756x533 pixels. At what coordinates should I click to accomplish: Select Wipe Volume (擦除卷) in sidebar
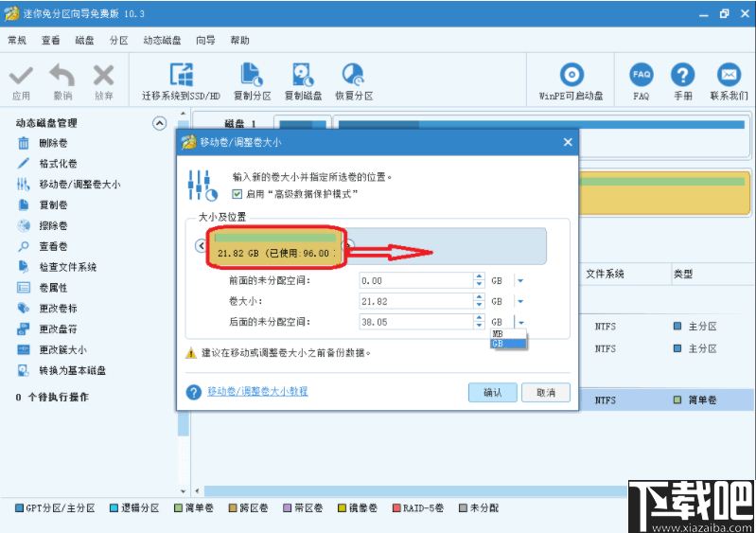[43, 225]
